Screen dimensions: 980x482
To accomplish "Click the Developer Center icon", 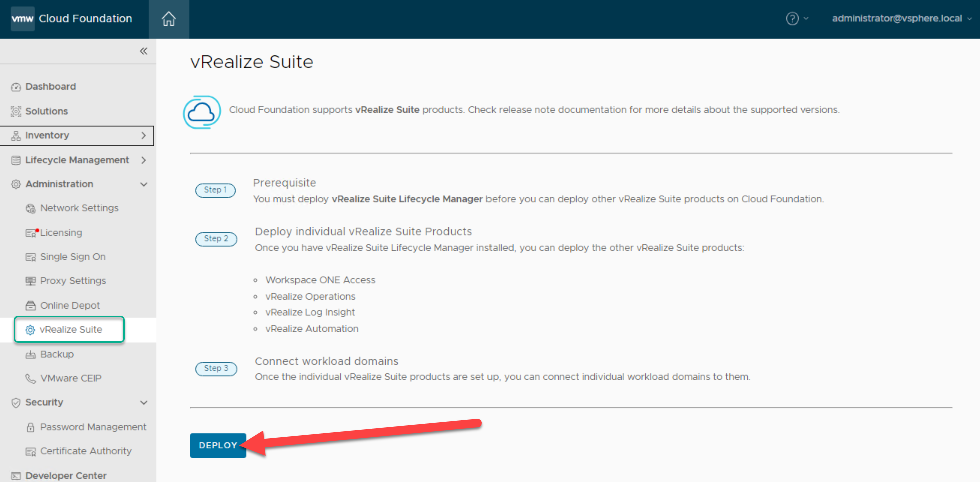I will [16, 476].
